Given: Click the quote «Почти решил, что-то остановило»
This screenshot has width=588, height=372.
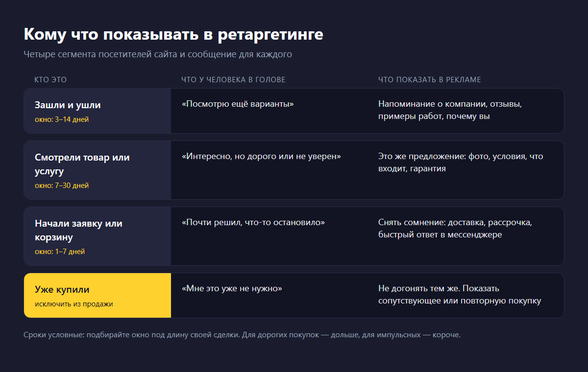Looking at the screenshot, I should pyautogui.click(x=253, y=222).
